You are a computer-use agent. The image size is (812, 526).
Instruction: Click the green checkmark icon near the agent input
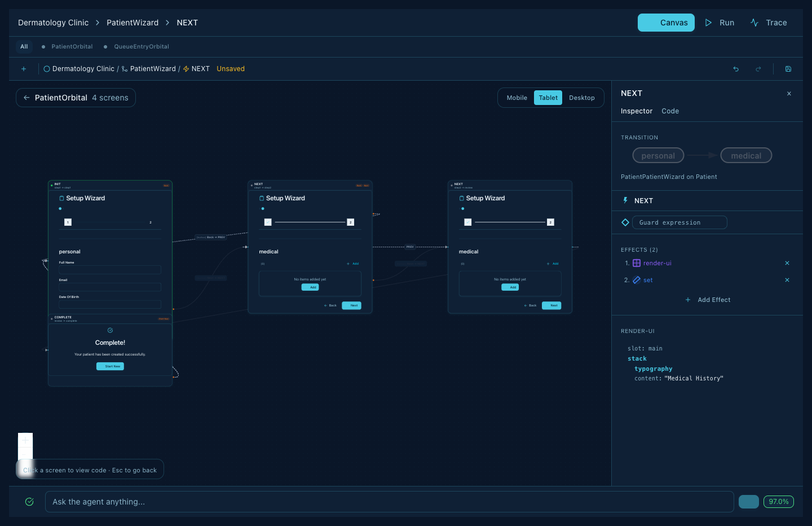click(29, 501)
